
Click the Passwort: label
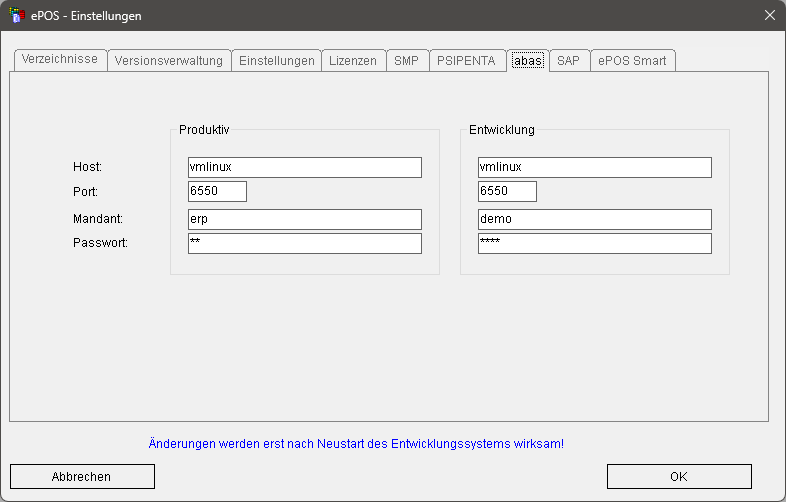[x=100, y=243]
